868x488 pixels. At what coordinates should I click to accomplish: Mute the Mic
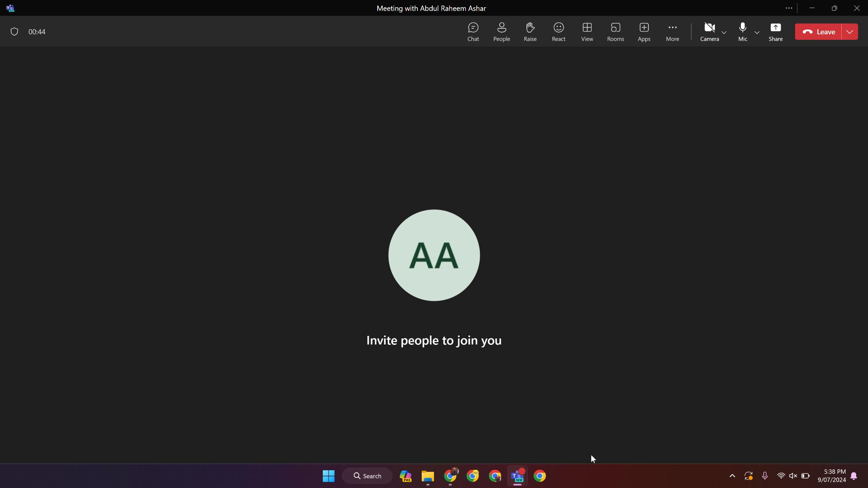[743, 32]
